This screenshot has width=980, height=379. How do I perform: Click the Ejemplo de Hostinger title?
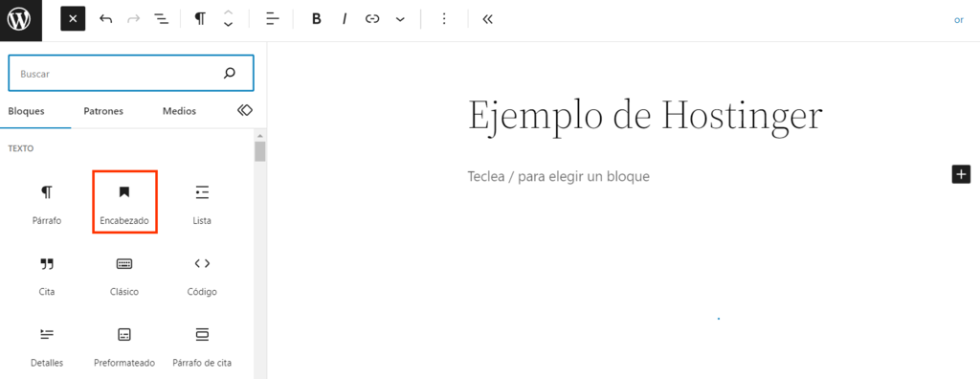tap(645, 117)
